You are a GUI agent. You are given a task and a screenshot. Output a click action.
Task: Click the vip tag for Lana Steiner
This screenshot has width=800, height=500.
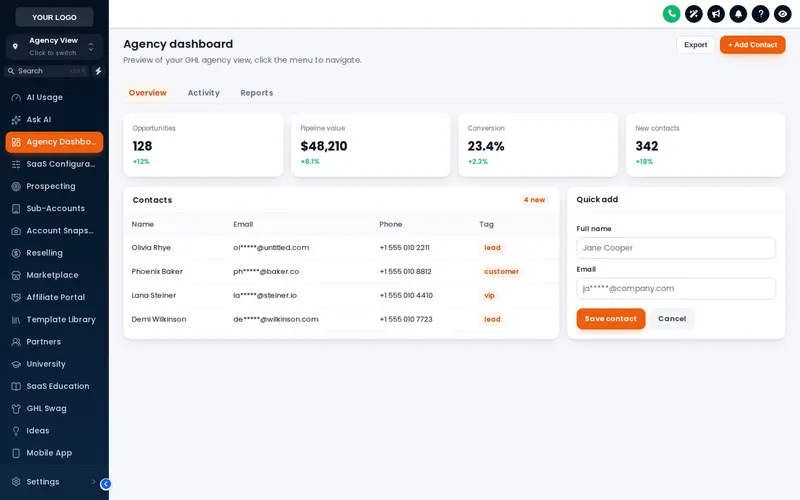coord(489,295)
